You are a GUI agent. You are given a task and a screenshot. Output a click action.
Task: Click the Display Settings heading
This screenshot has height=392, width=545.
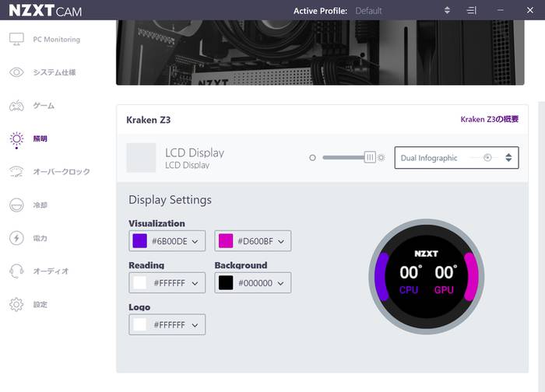click(x=170, y=200)
